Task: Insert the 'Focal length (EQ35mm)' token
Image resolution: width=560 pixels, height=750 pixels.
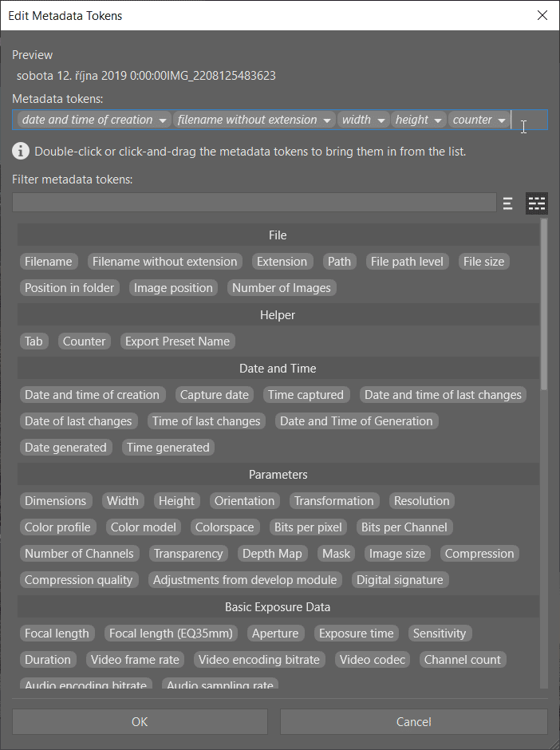Action: click(170, 633)
